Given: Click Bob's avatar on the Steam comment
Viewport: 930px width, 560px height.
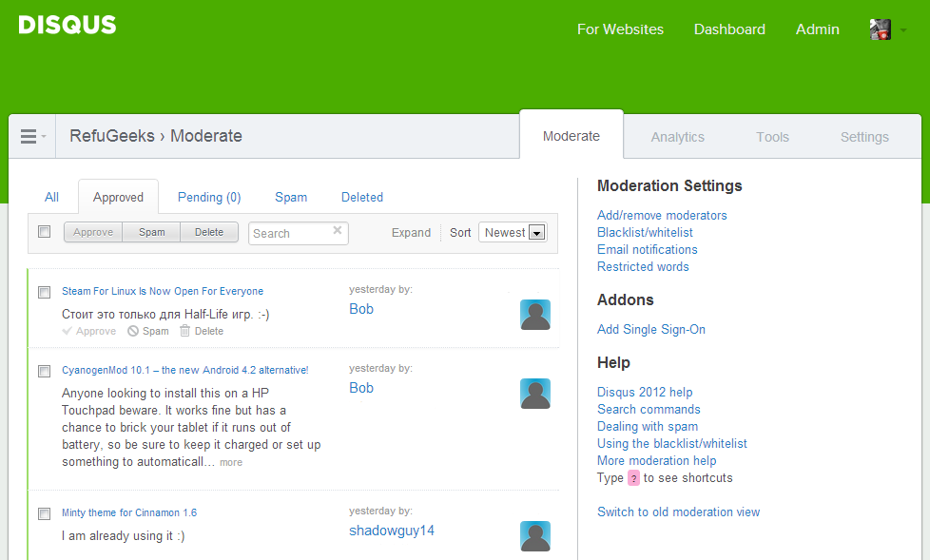Looking at the screenshot, I should pyautogui.click(x=535, y=315).
